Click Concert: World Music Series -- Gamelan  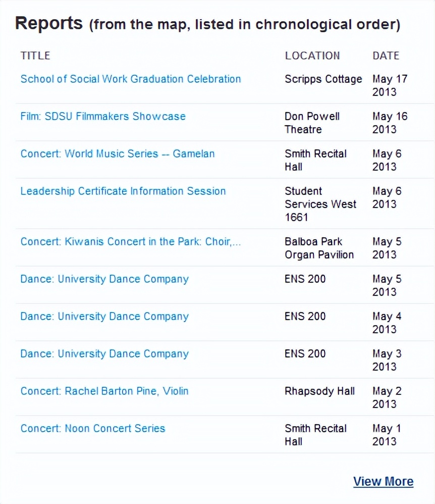coord(118,154)
